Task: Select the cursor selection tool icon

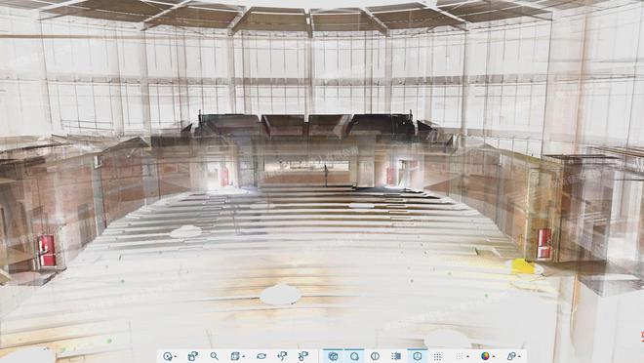Action: point(168,356)
